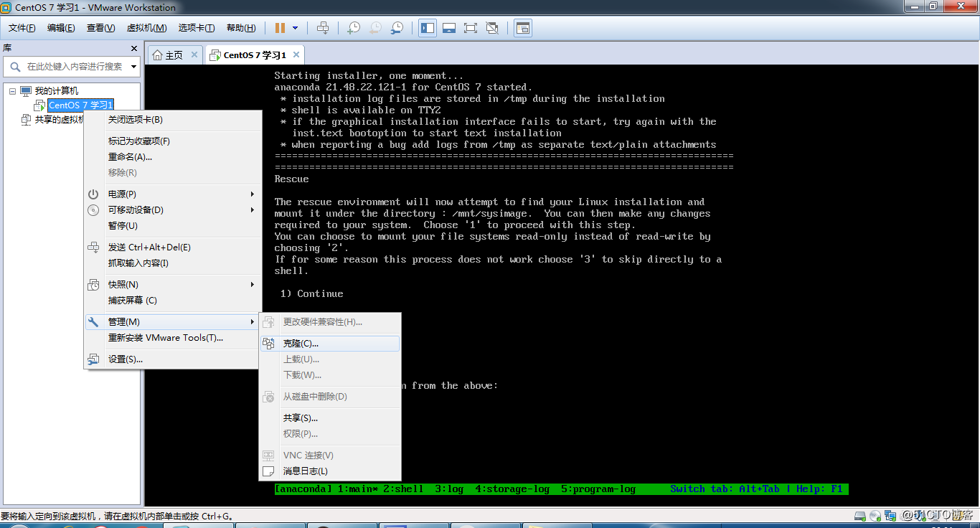The image size is (980, 528).
Task: Click the icon beside 发送 Ctrl+Alt+Del(E)
Action: point(93,247)
